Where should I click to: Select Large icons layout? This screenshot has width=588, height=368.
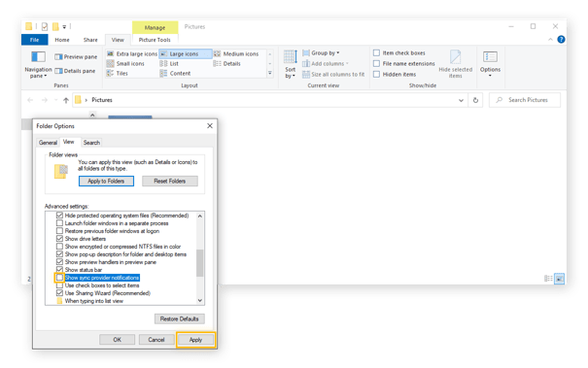pos(186,54)
